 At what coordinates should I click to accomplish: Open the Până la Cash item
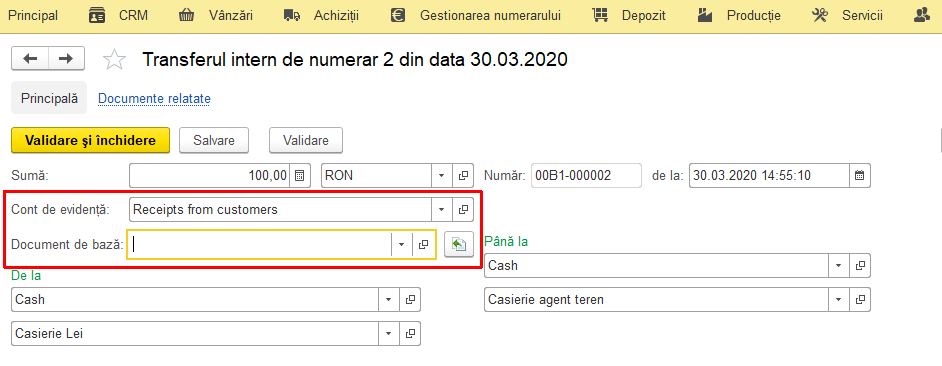click(x=860, y=265)
